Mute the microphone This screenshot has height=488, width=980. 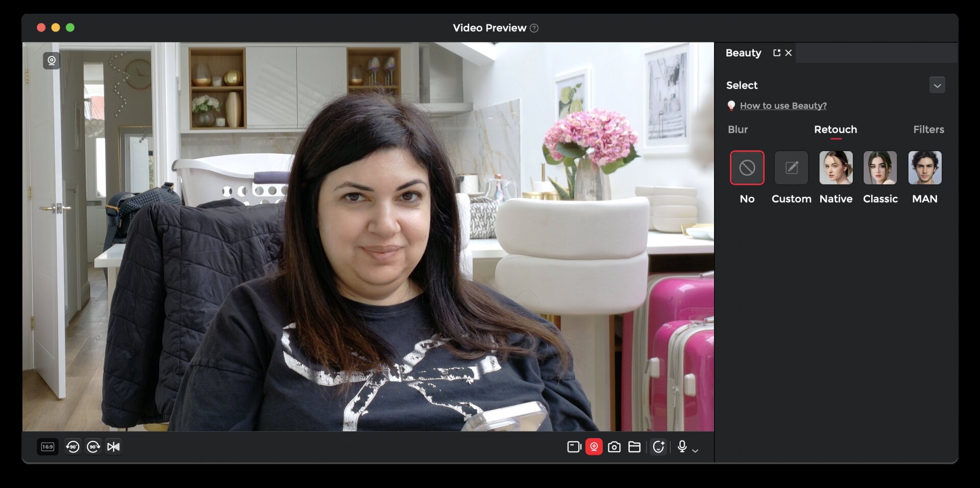682,447
